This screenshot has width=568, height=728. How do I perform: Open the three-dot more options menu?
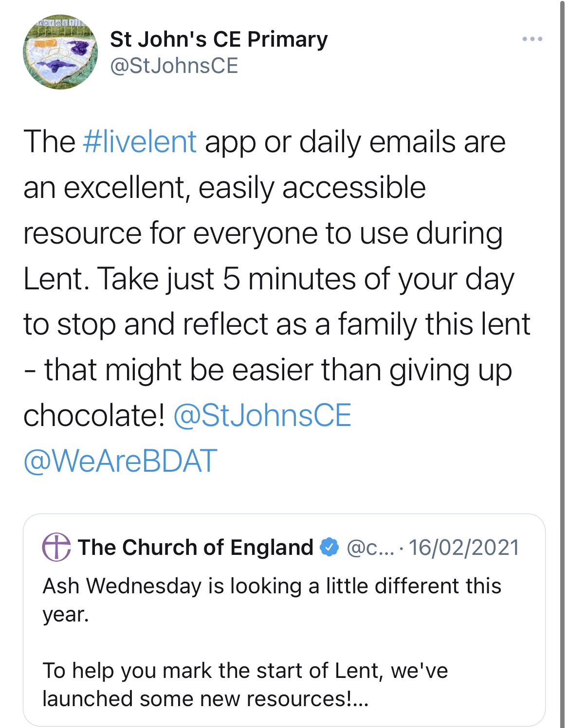click(x=532, y=39)
